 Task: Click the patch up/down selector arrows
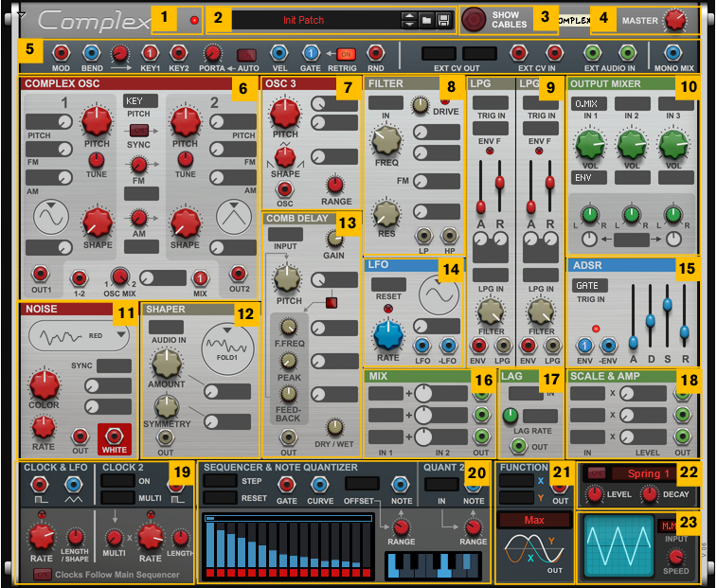point(409,20)
